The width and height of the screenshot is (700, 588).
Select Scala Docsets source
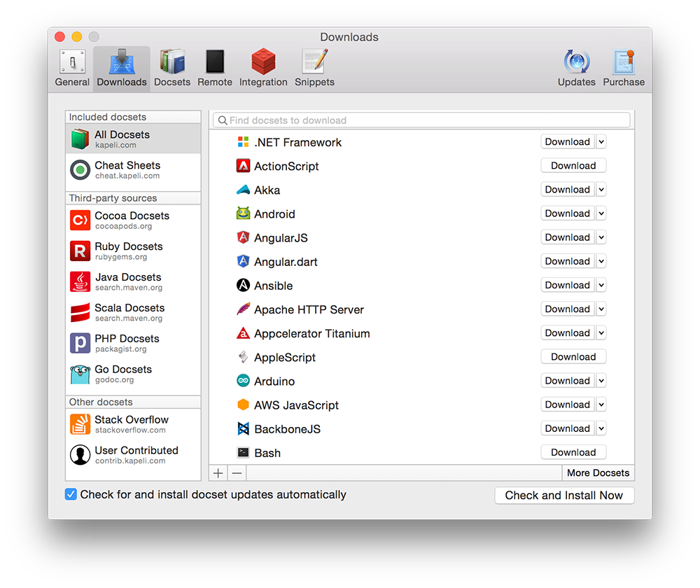pyautogui.click(x=133, y=312)
